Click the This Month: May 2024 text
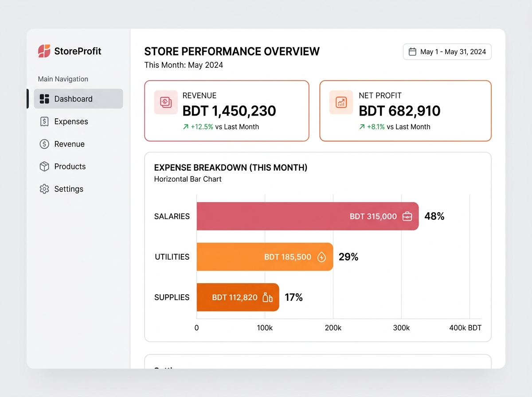Screen dimensions: 532x397 pyautogui.click(x=184, y=65)
